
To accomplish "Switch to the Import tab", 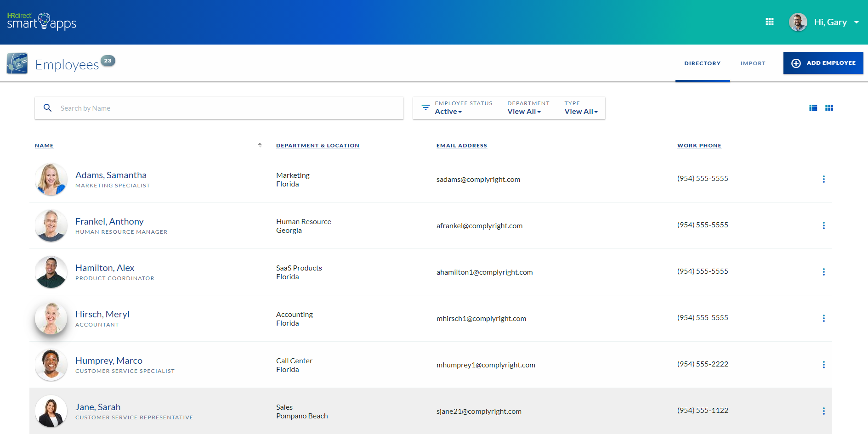I will (x=753, y=63).
